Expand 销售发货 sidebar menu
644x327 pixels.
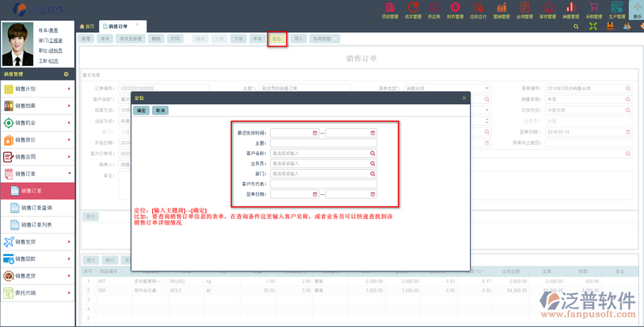(x=38, y=242)
